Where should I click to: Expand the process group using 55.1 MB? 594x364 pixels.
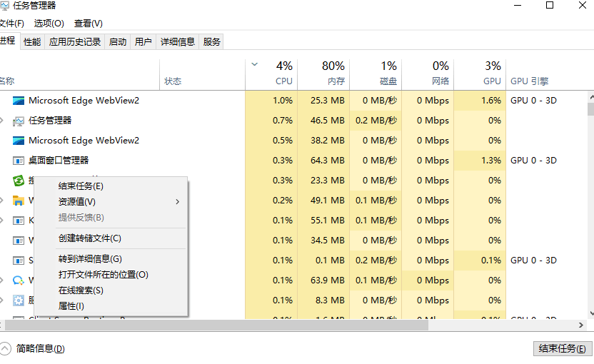(x=2, y=221)
